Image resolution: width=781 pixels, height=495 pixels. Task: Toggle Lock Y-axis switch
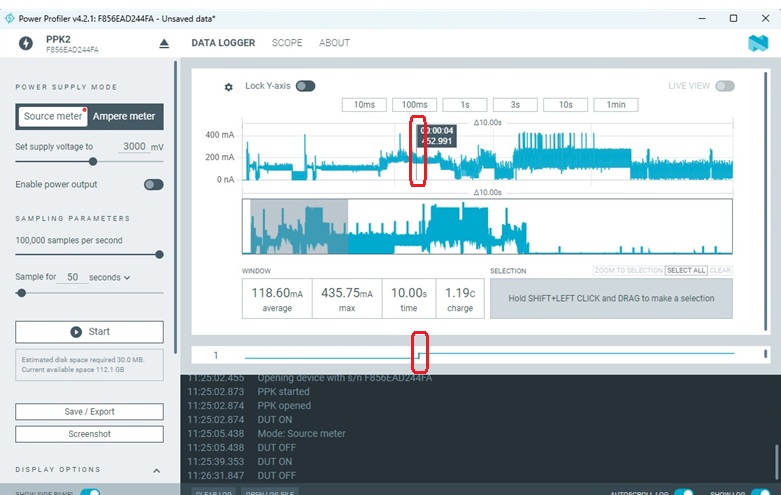tap(305, 86)
